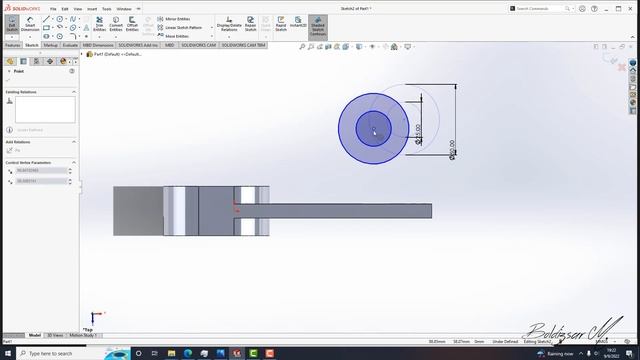Open Microsoft Edge from the taskbar
The image size is (640, 360).
pyautogui.click(x=188, y=353)
